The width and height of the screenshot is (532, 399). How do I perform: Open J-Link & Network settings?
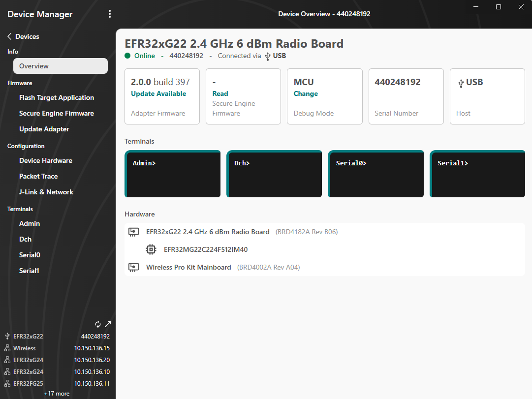46,192
